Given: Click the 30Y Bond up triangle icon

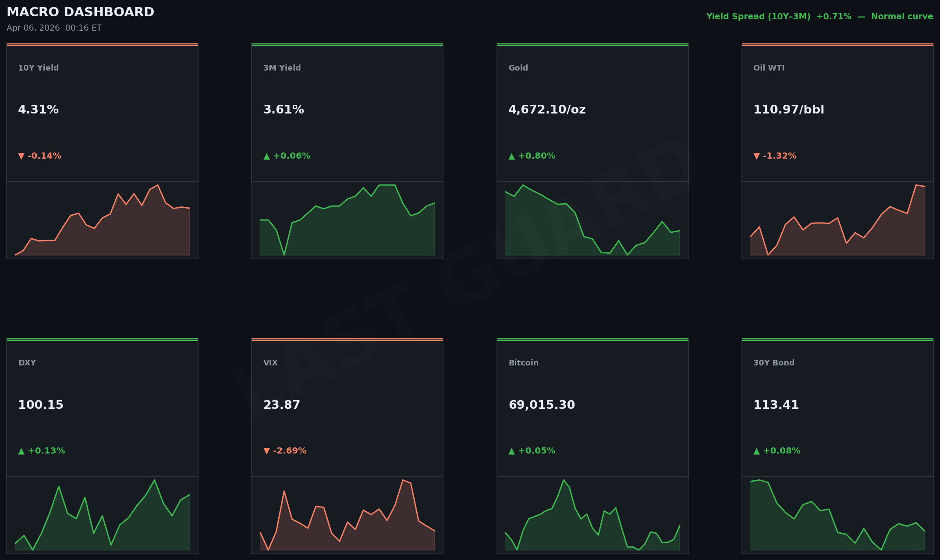Looking at the screenshot, I should [x=756, y=451].
